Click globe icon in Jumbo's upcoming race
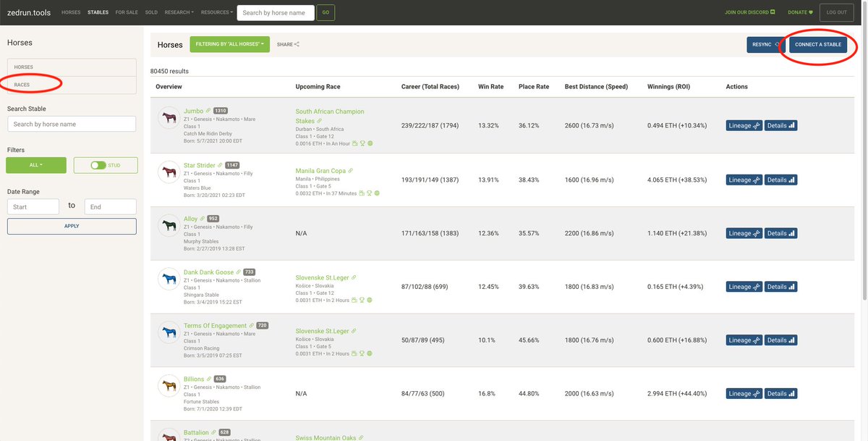This screenshot has width=868, height=441. click(370, 143)
